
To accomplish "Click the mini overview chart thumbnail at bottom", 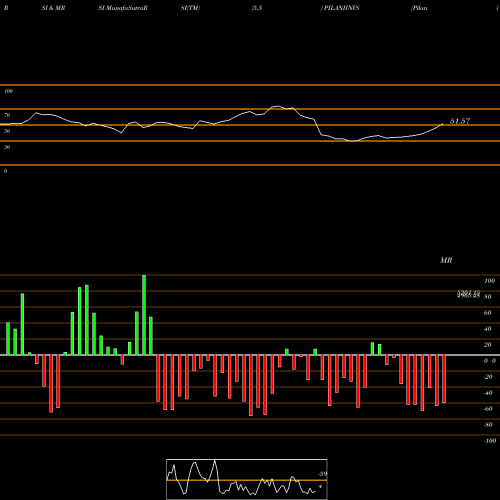I will coord(247,479).
